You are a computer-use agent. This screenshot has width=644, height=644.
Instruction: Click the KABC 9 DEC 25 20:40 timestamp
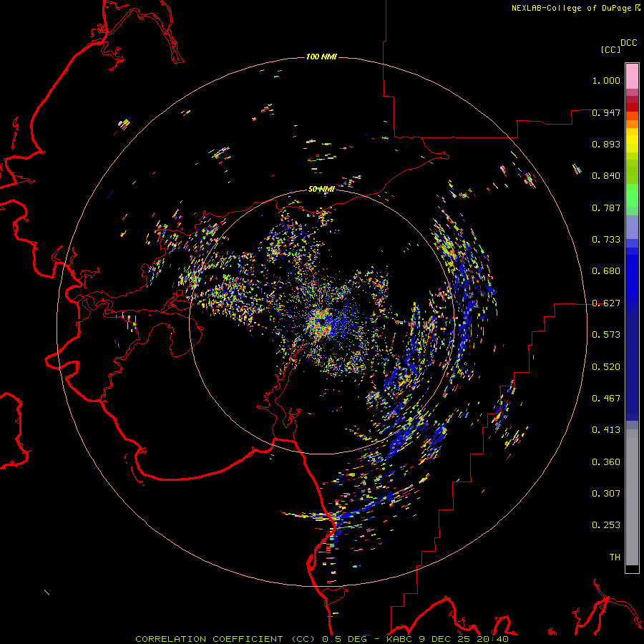click(447, 639)
